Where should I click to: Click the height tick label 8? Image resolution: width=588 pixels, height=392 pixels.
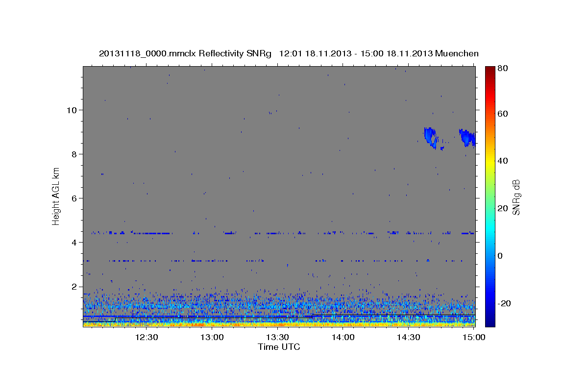point(73,154)
